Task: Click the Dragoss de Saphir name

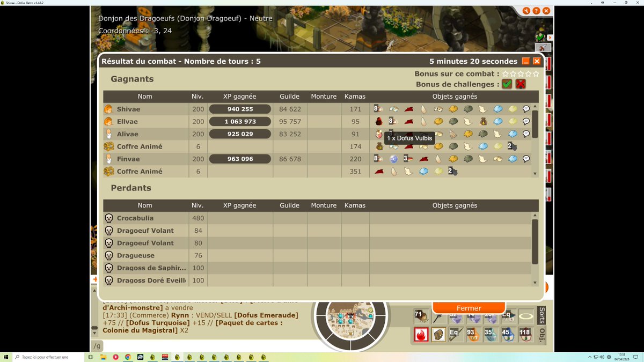Action: click(151, 268)
